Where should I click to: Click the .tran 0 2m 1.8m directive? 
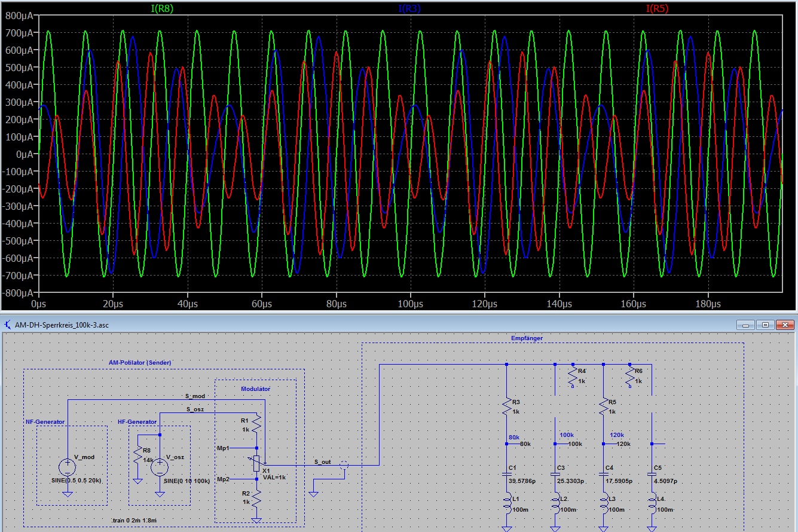click(x=134, y=520)
